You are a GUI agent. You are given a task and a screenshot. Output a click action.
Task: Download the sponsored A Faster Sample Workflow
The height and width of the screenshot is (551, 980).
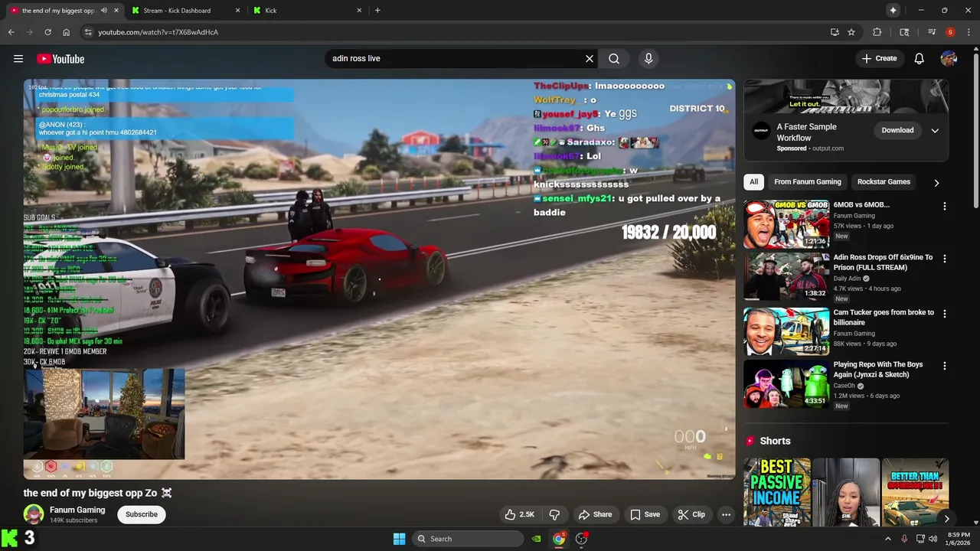tap(897, 130)
